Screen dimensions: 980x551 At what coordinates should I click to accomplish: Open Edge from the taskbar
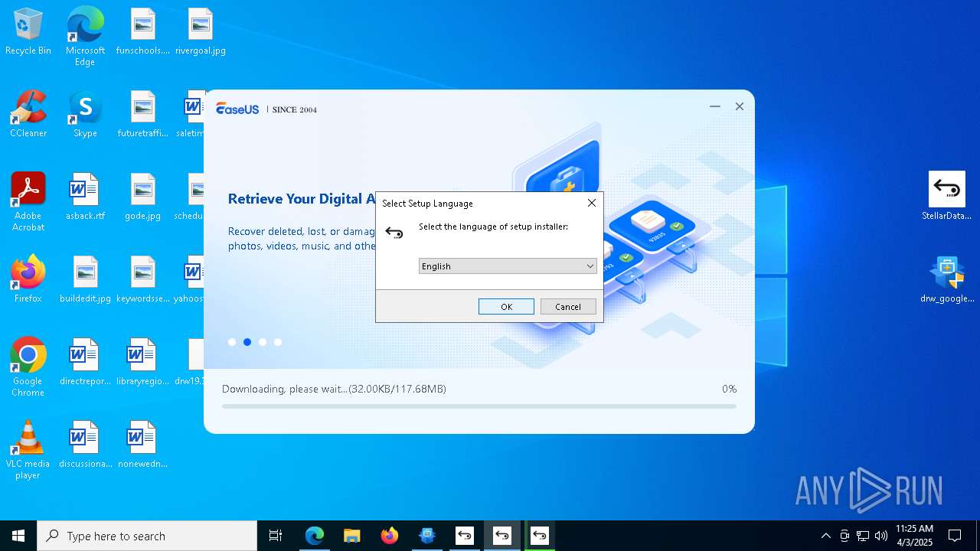315,536
